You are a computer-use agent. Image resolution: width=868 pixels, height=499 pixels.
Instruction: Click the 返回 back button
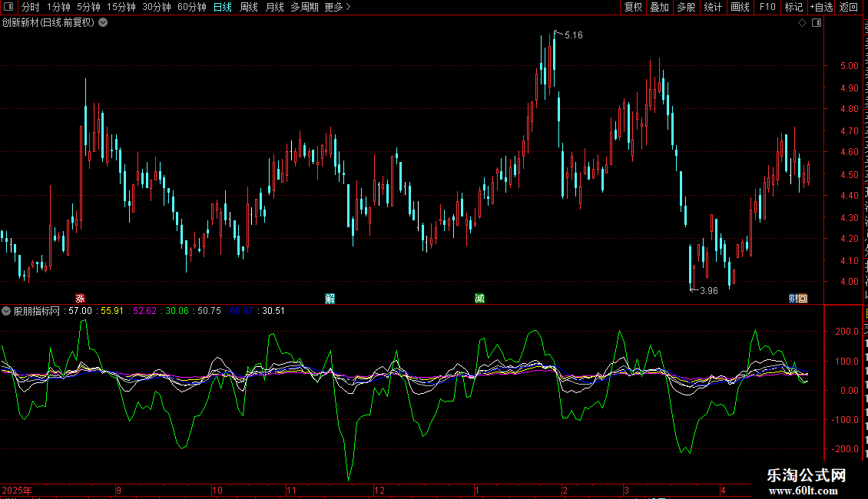(x=849, y=7)
